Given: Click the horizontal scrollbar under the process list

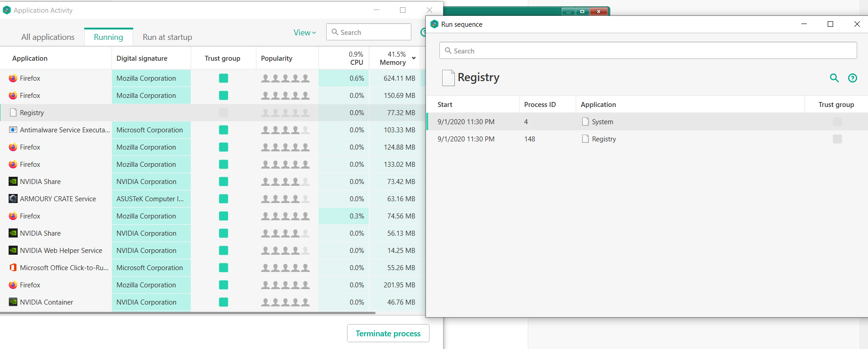Looking at the screenshot, I should coord(188,313).
